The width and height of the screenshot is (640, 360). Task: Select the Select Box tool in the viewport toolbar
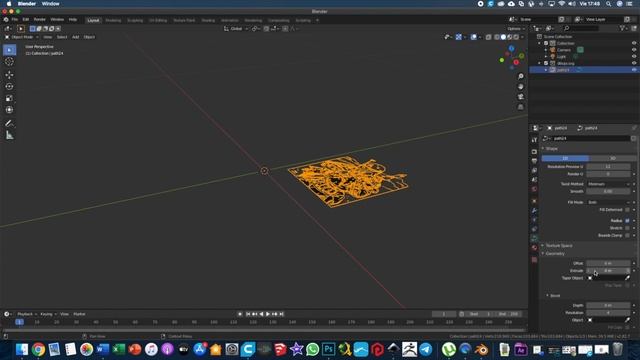pos(9,50)
